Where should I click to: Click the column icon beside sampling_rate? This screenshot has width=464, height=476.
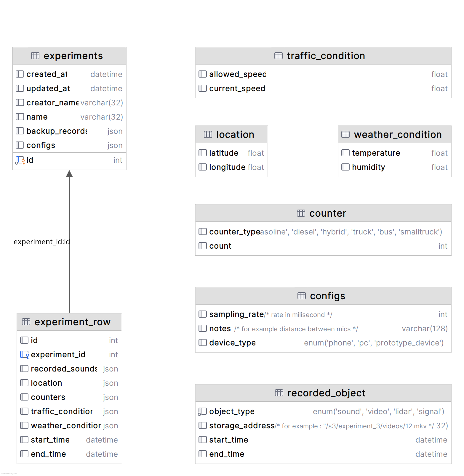[x=203, y=314]
